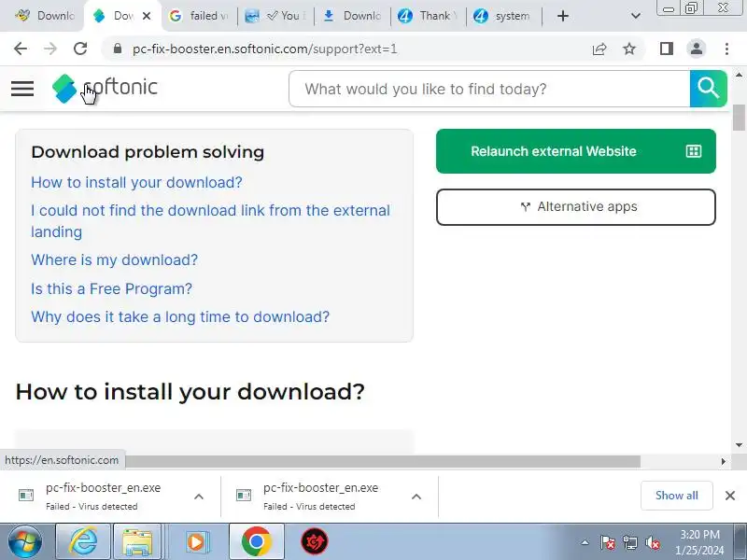Show hidden tray icons arrow
Image resolution: width=747 pixels, height=560 pixels.
coord(585,542)
